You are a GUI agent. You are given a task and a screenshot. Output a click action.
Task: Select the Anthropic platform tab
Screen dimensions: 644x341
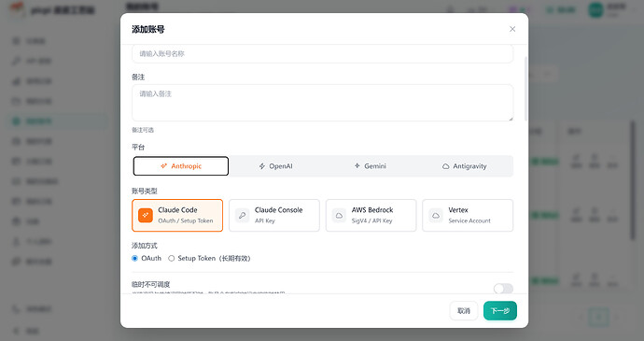pos(181,166)
